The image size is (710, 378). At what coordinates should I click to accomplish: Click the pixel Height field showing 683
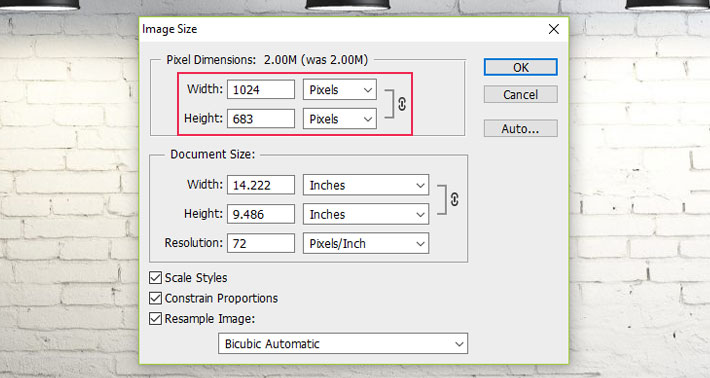[261, 119]
